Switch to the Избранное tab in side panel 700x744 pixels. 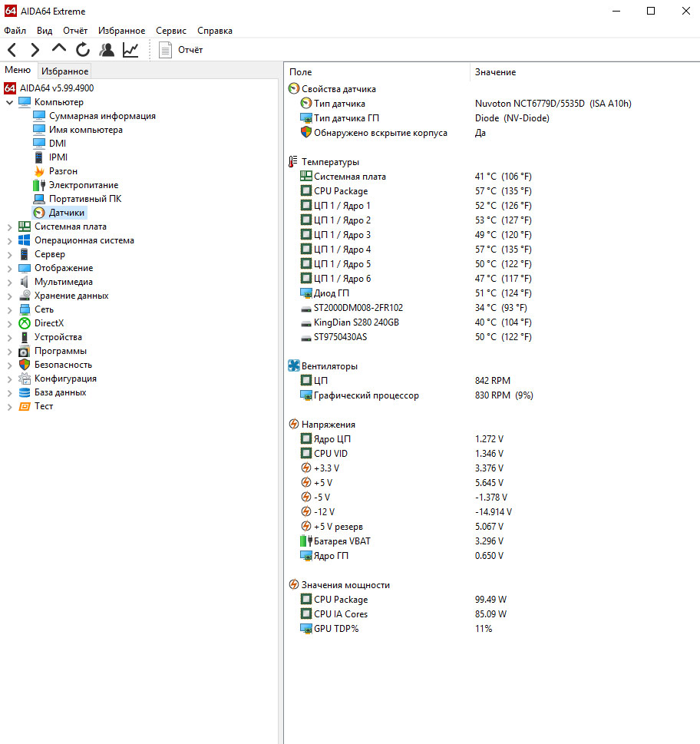64,71
